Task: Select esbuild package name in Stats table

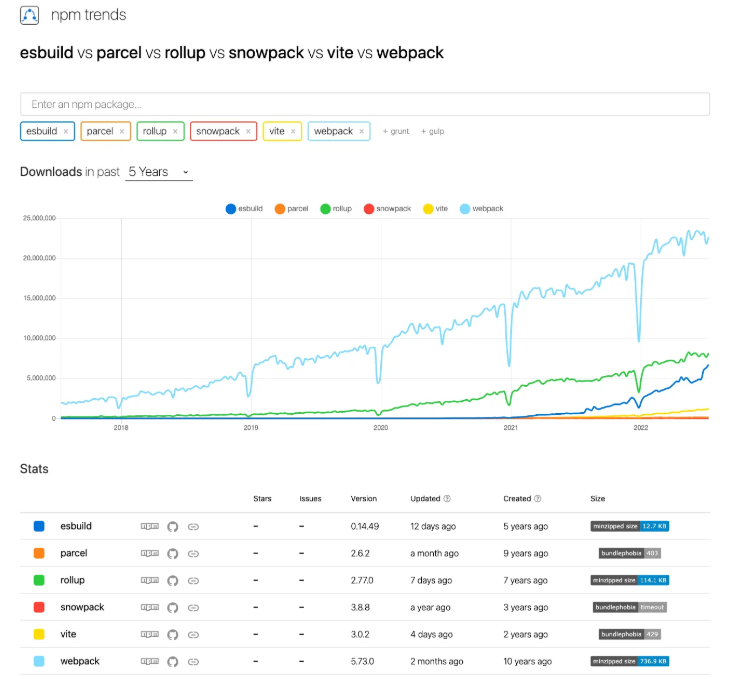Action: click(x=76, y=526)
